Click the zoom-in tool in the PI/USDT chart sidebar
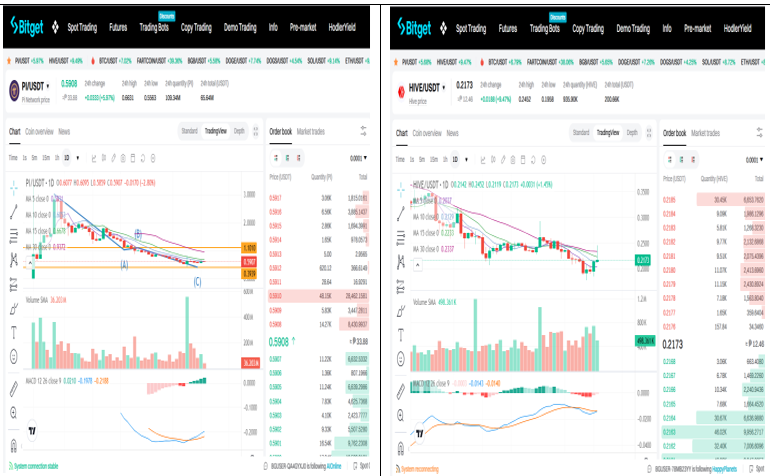This screenshot has height=476, width=770. pyautogui.click(x=14, y=413)
